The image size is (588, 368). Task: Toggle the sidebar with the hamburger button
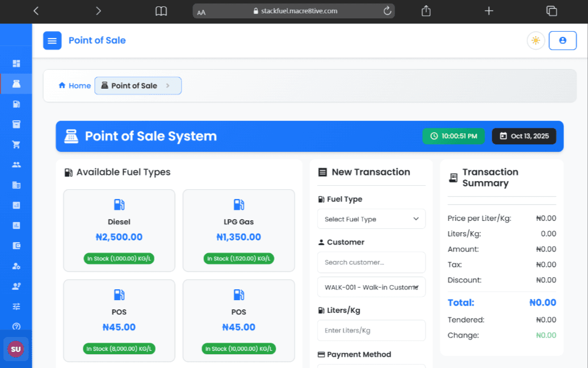[52, 40]
